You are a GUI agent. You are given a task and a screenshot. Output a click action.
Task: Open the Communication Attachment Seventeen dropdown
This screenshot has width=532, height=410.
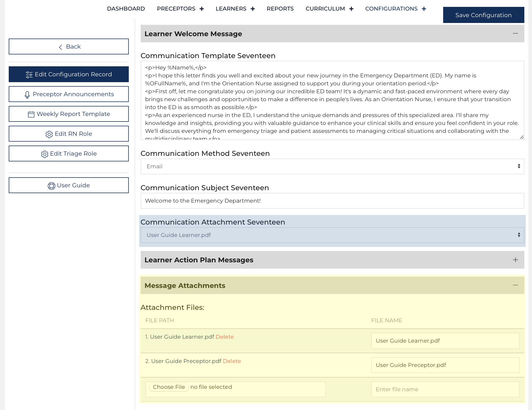(x=332, y=235)
